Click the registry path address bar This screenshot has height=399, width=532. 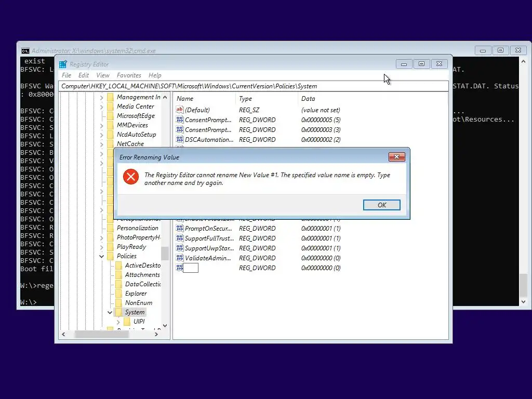point(254,86)
